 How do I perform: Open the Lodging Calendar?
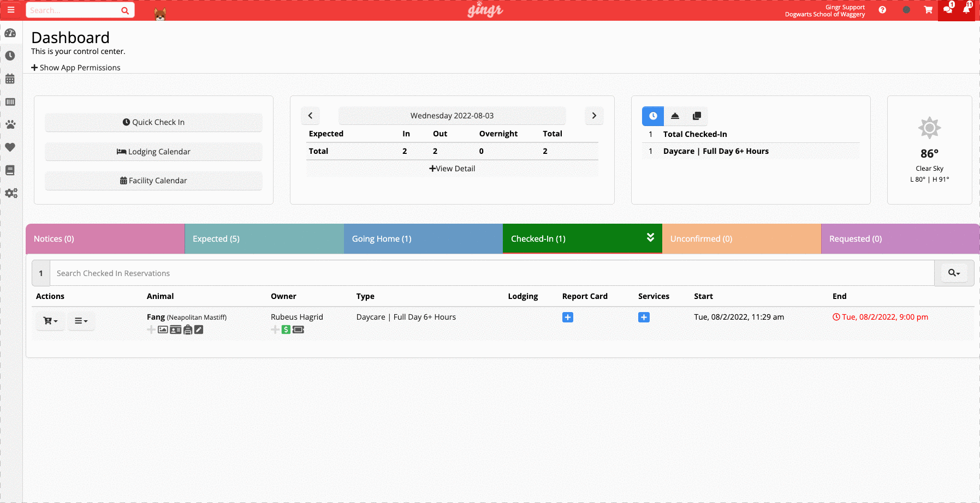coord(153,152)
